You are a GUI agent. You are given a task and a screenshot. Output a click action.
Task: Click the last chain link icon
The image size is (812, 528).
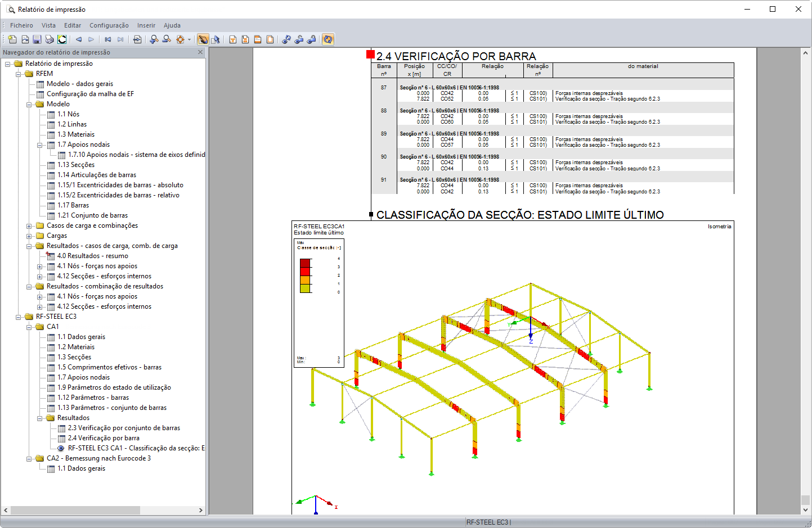(311, 39)
